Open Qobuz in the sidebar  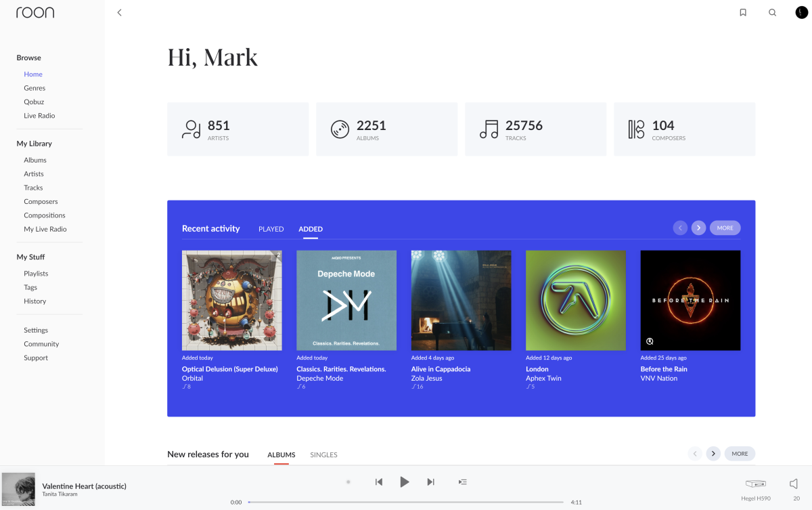[x=34, y=102]
